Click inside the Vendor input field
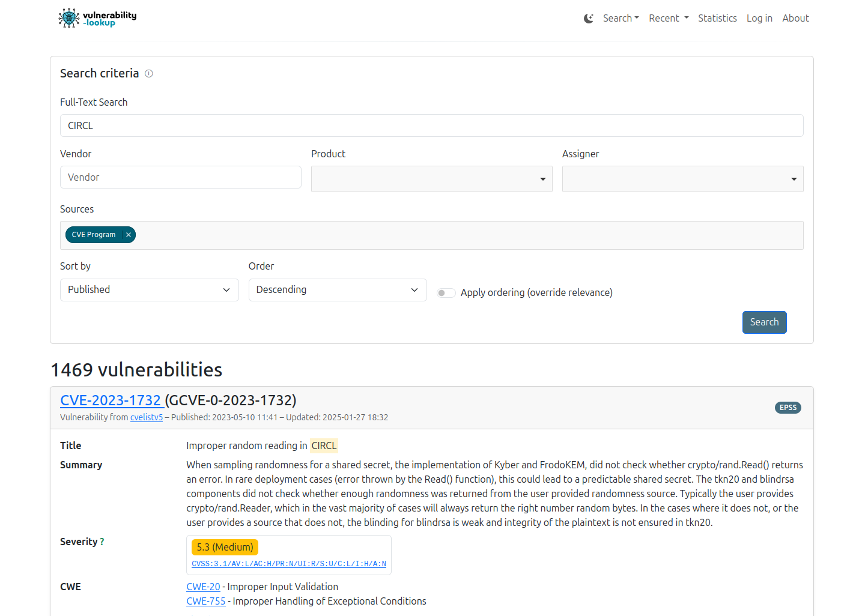 pos(180,177)
